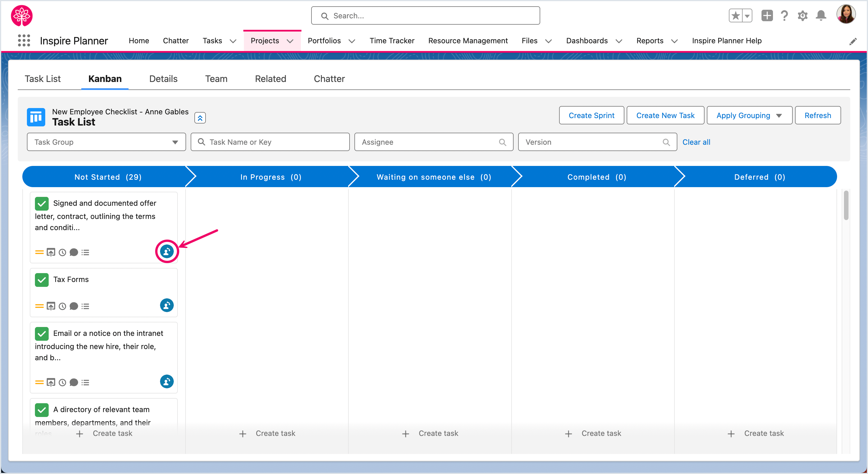Expand the Portfolios nav menu chevron
The height and width of the screenshot is (474, 868).
tap(352, 41)
